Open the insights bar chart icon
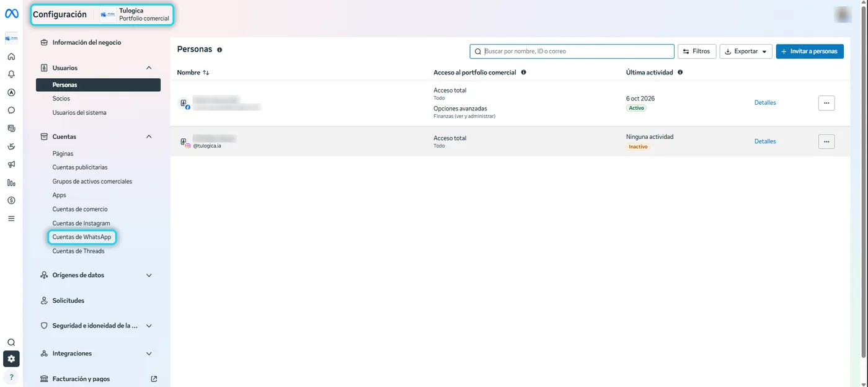The height and width of the screenshot is (387, 868). (x=11, y=182)
